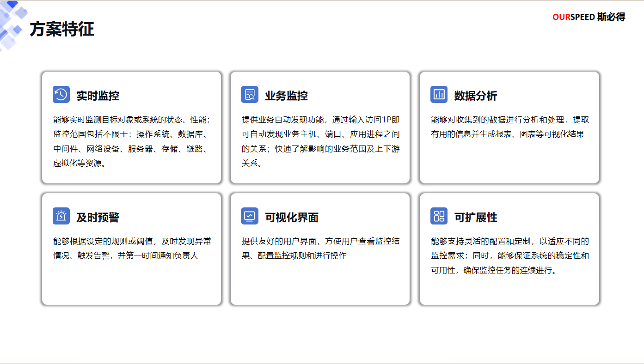Click the paragraph starting 提供业务自动发现功能
644x364 pixels.
[320, 141]
